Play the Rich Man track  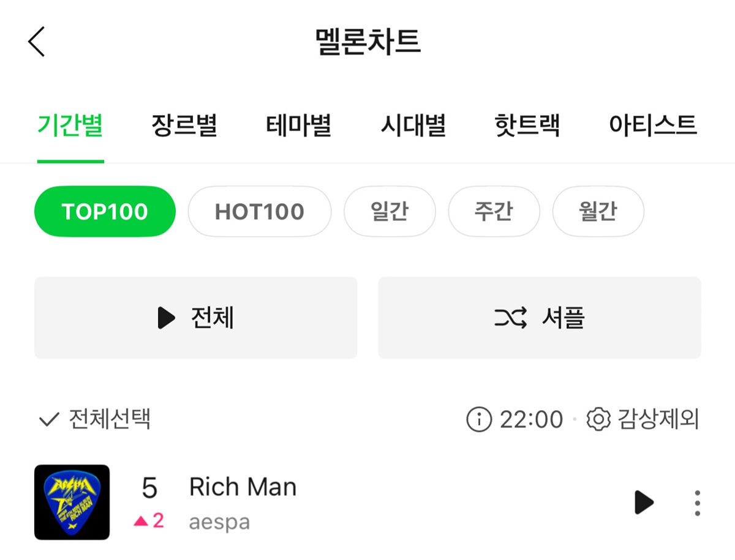644,502
